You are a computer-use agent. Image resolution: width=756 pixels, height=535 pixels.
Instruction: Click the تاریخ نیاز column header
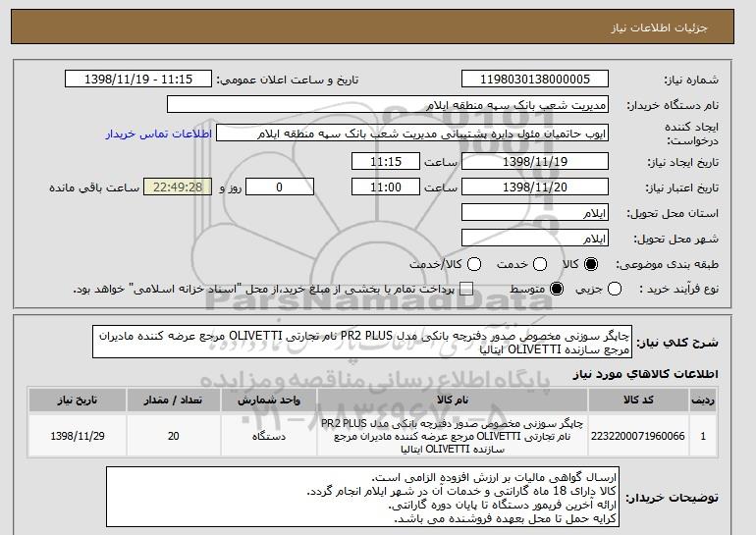78,401
